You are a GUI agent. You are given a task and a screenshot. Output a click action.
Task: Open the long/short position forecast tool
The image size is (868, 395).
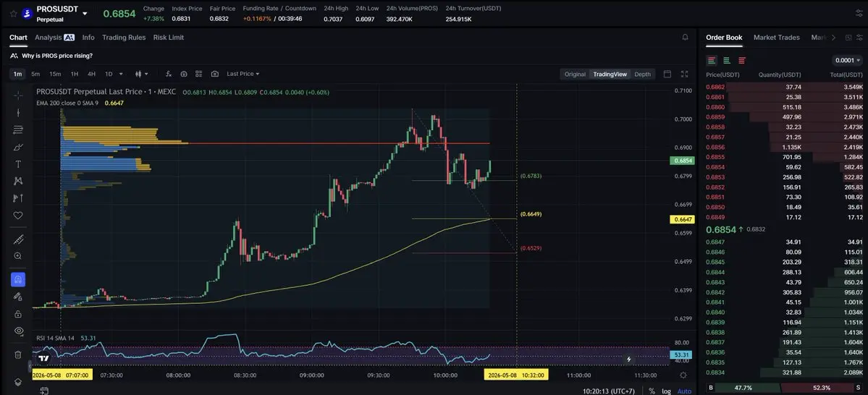(x=17, y=198)
